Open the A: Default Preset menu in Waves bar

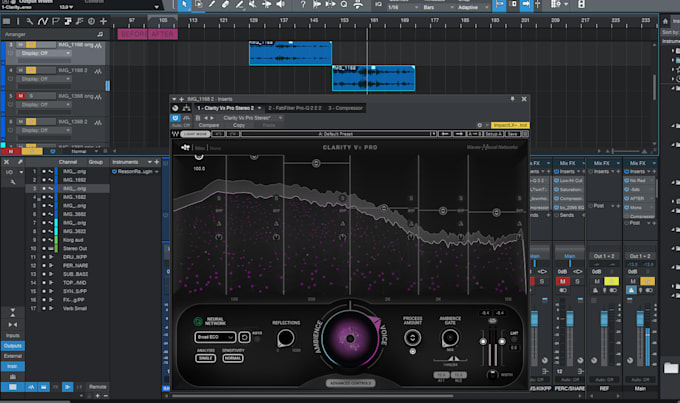click(x=338, y=134)
